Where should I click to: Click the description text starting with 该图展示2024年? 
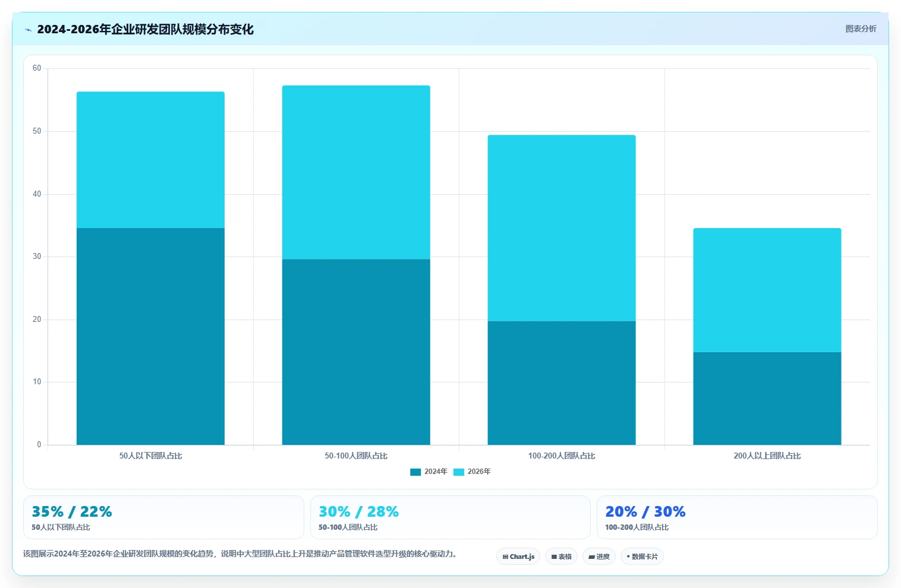tap(240, 554)
